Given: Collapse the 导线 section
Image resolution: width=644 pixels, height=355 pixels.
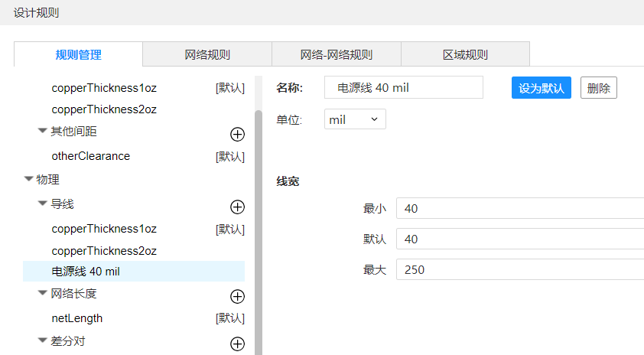Looking at the screenshot, I should 43,204.
